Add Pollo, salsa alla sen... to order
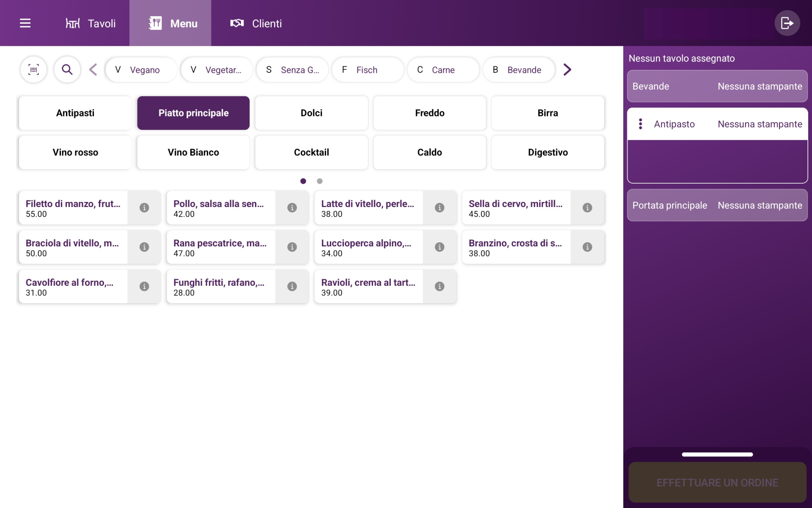Screen dimensions: 812x508 (x=221, y=207)
